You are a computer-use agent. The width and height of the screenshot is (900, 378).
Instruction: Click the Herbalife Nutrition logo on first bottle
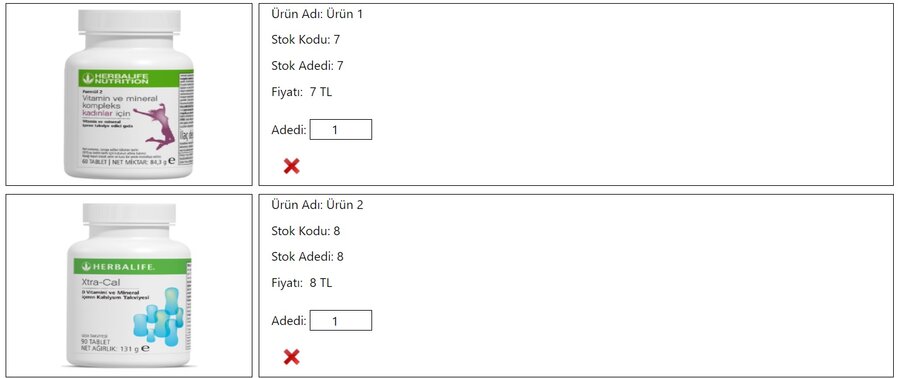tap(116, 79)
